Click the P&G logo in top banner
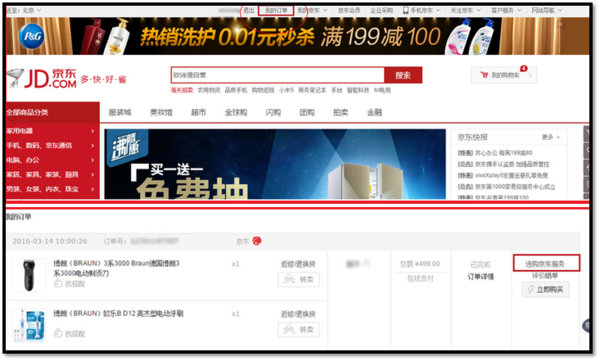Screen dimensions: 600x361 [x=32, y=36]
